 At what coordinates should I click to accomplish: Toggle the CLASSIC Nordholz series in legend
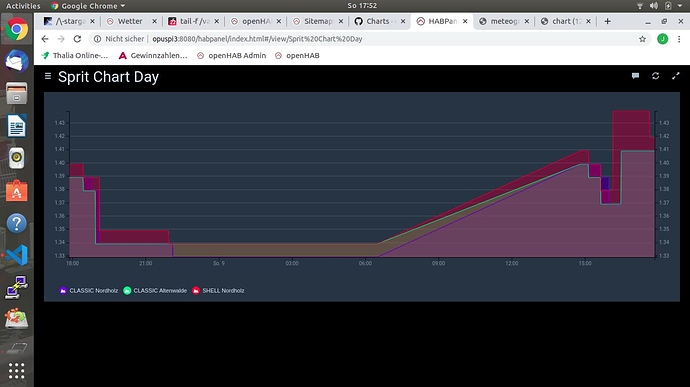point(88,291)
